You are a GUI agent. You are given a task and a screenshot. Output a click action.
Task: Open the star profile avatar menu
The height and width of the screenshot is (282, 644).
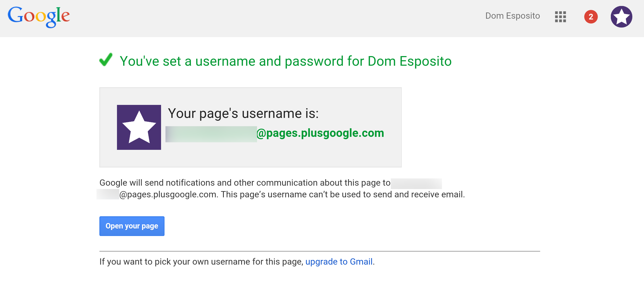click(x=621, y=17)
